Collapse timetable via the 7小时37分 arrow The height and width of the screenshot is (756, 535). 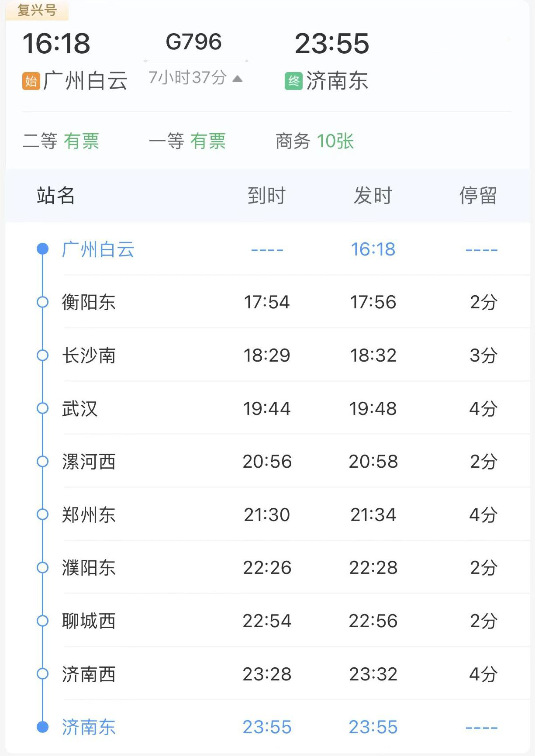pyautogui.click(x=237, y=79)
